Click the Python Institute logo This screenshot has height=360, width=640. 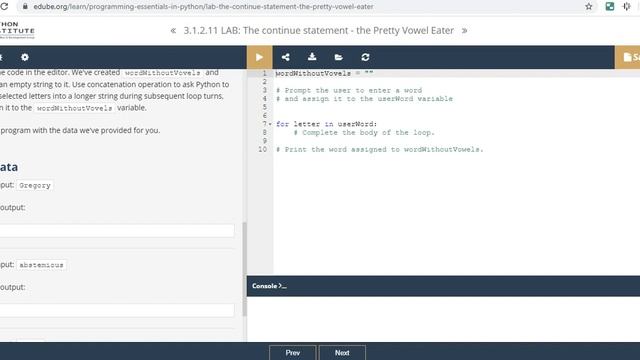17,30
